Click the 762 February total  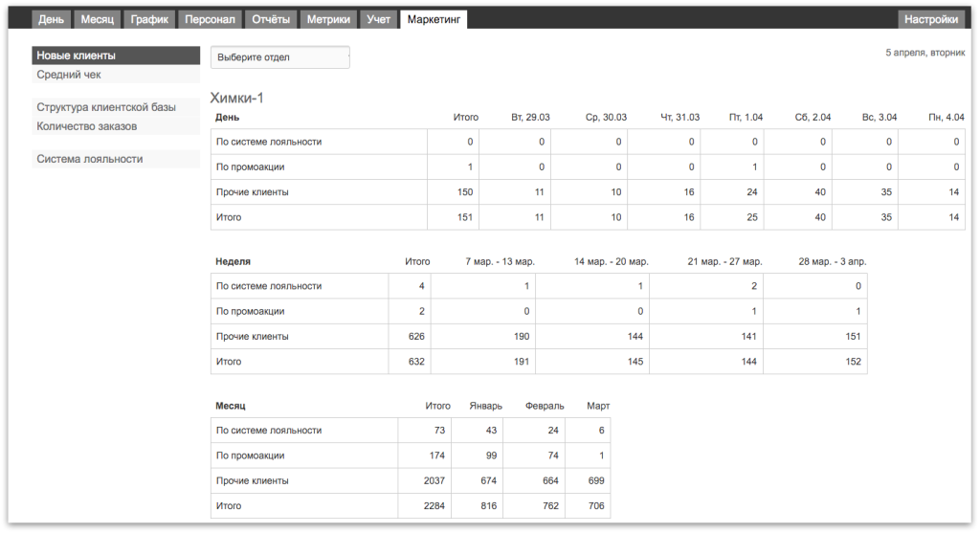[x=550, y=505]
